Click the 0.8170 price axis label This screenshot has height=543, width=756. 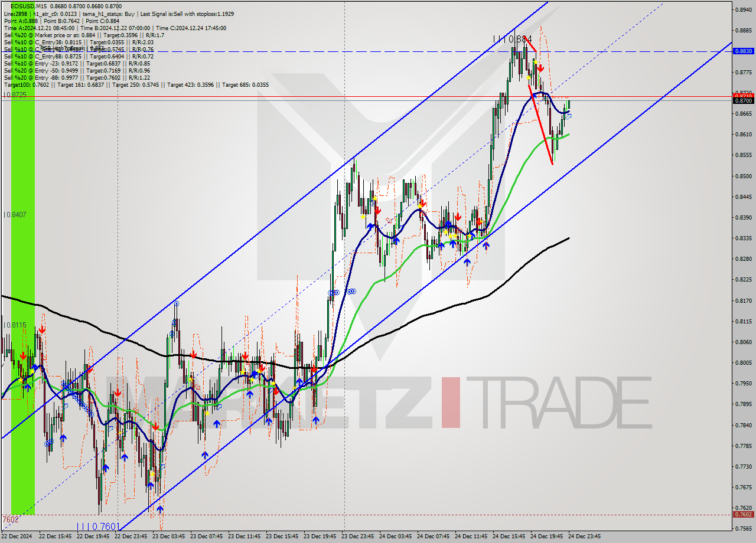coord(742,300)
